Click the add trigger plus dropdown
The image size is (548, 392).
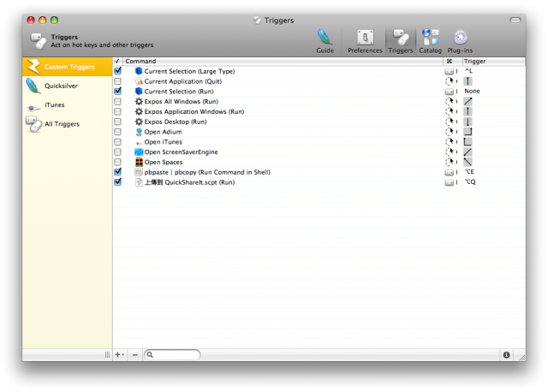pos(120,354)
